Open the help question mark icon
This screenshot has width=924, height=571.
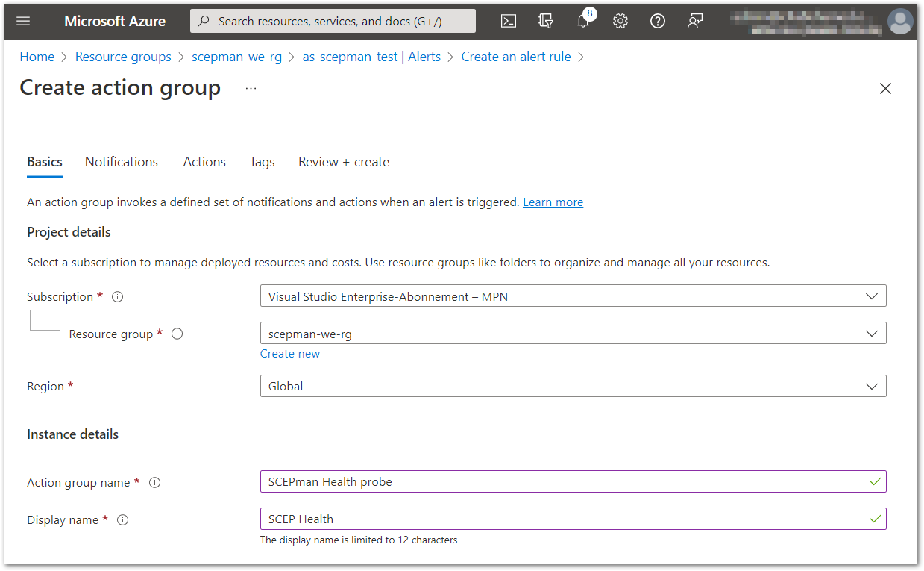(658, 21)
